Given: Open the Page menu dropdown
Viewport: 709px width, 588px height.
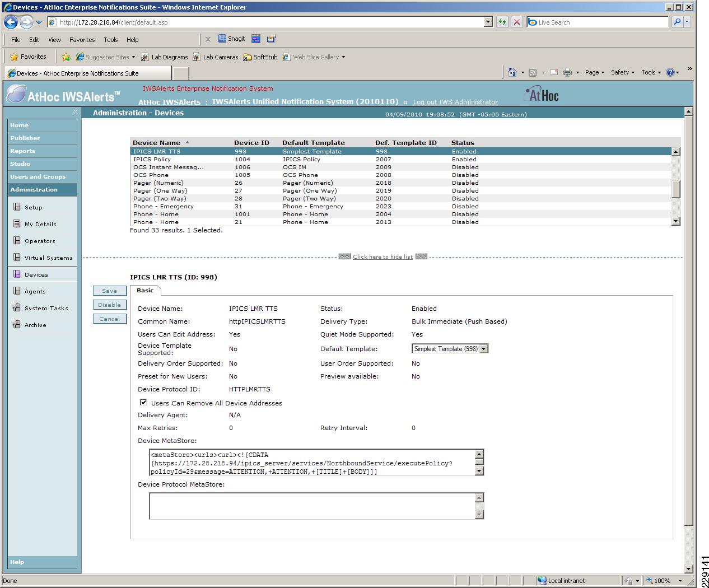Looking at the screenshot, I should tap(595, 72).
